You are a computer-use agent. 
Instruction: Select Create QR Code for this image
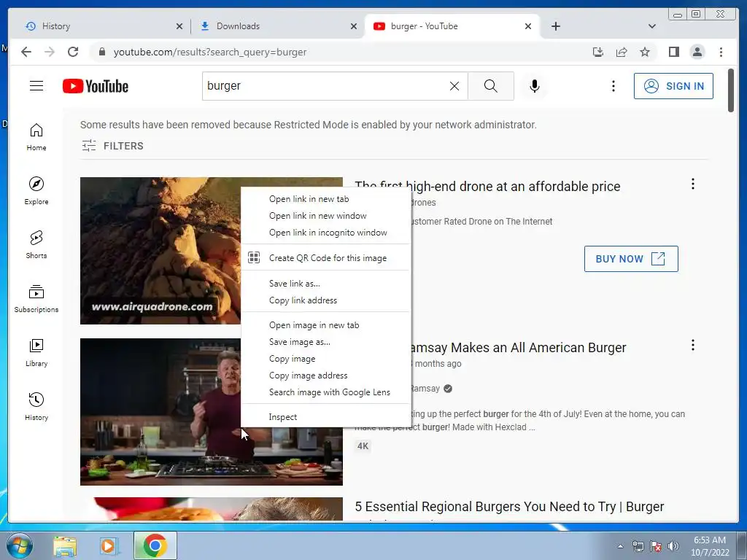(326, 257)
